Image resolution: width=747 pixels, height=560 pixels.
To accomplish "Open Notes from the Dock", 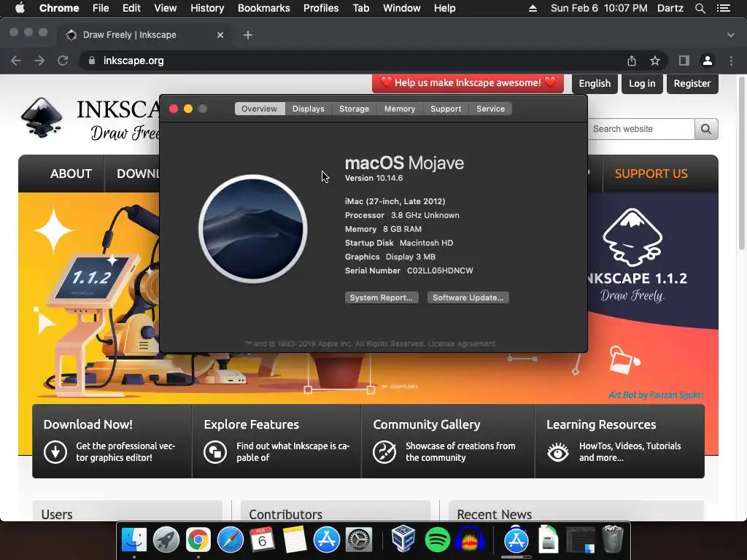I will (x=294, y=540).
